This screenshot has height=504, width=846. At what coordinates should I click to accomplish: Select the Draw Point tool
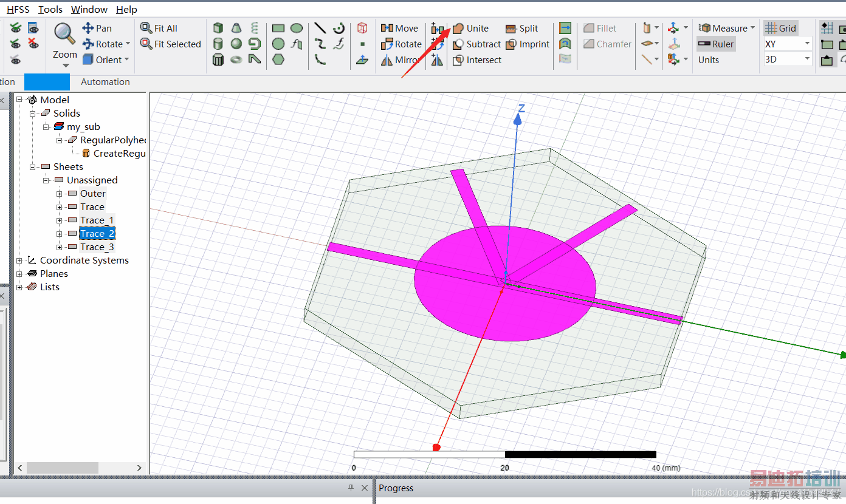tap(362, 44)
